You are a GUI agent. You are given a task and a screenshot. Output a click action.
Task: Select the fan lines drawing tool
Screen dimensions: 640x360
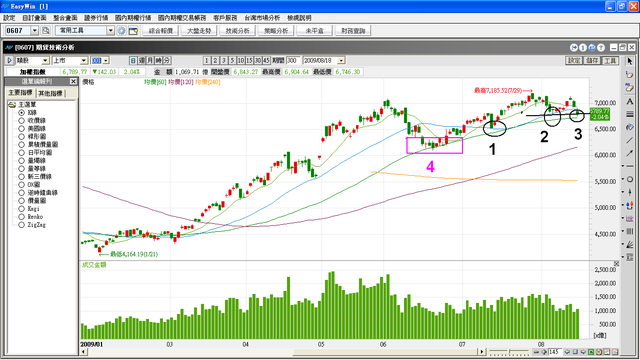630,244
